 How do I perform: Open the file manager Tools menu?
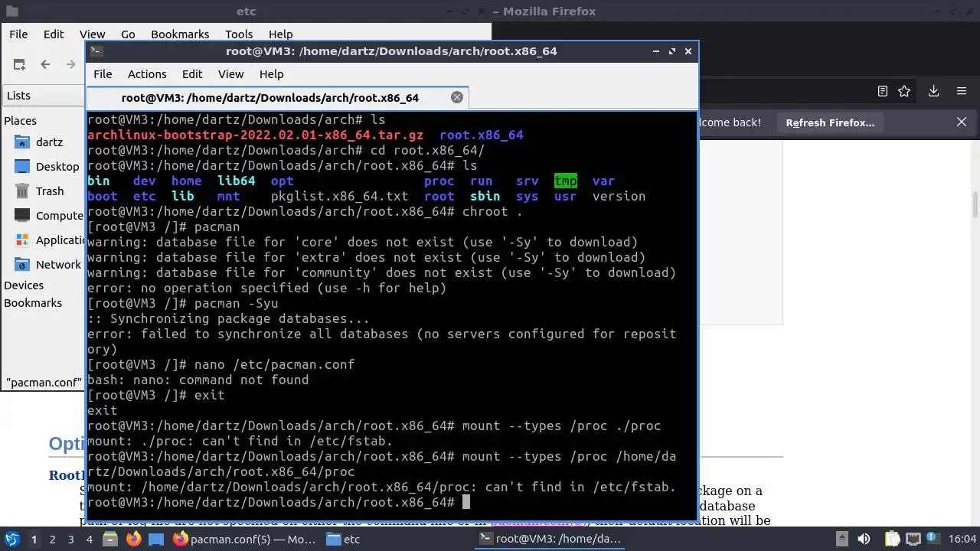click(x=239, y=34)
